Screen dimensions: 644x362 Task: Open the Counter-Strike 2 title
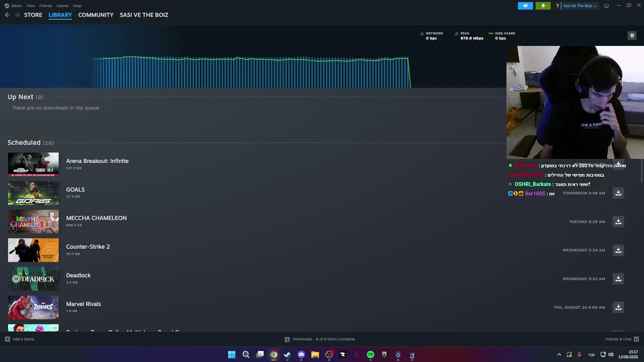coord(88,247)
